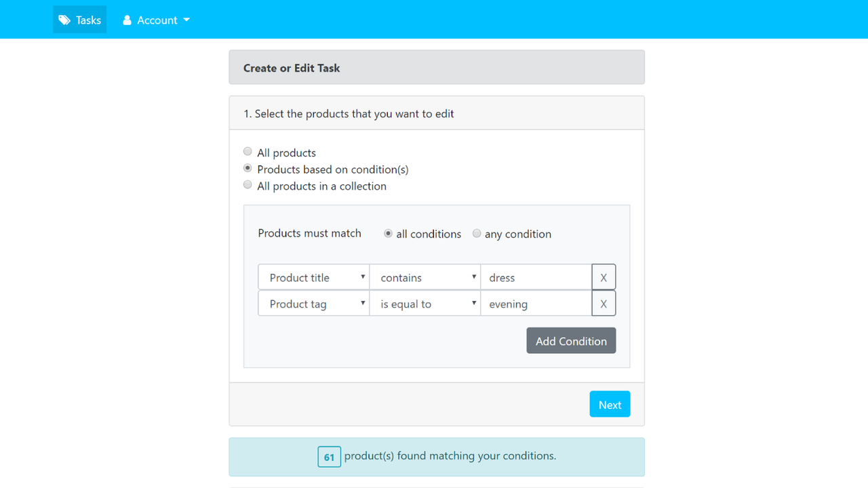868x488 pixels.
Task: Click the "Add Condition" button
Action: click(x=571, y=340)
